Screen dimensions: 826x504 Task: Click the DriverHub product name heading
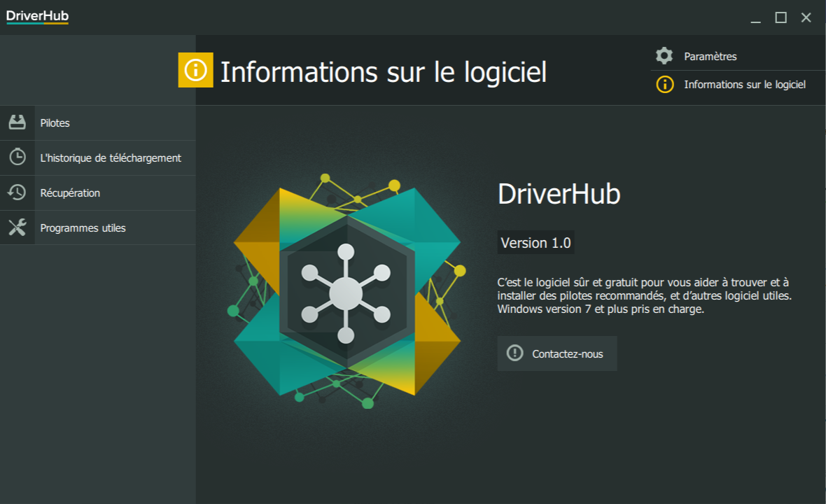pyautogui.click(x=559, y=194)
